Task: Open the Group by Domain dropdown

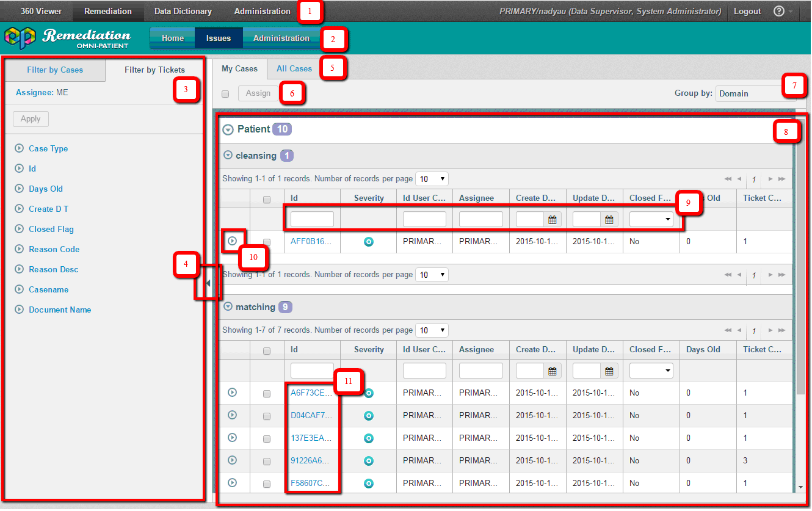Action: [751, 93]
